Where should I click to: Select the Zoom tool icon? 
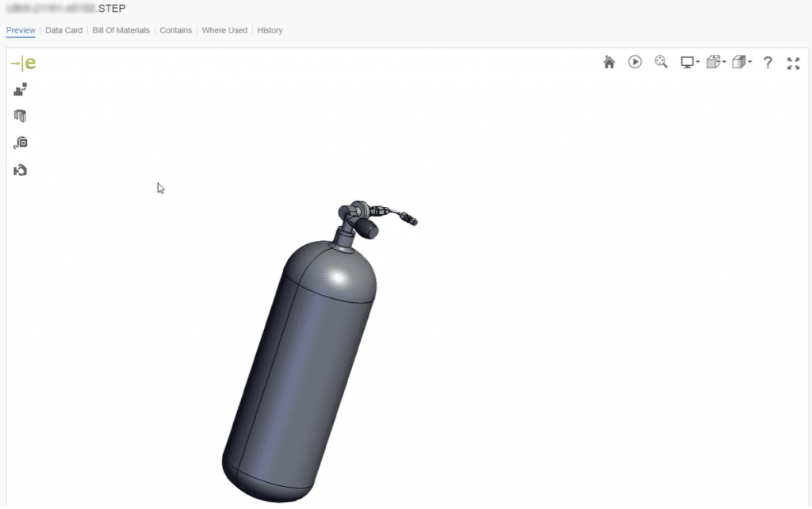click(661, 62)
